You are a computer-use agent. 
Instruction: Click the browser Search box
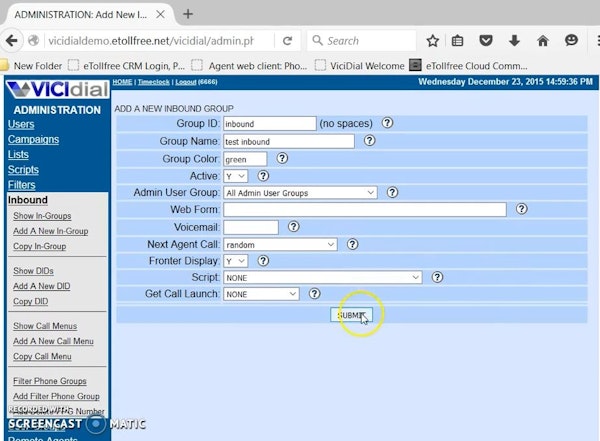point(362,41)
